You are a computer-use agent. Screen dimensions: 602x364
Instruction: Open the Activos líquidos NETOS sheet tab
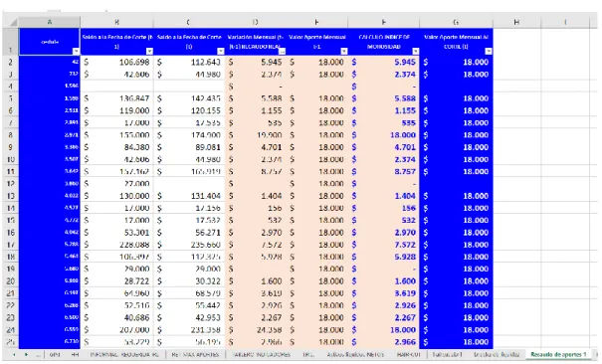(355, 354)
